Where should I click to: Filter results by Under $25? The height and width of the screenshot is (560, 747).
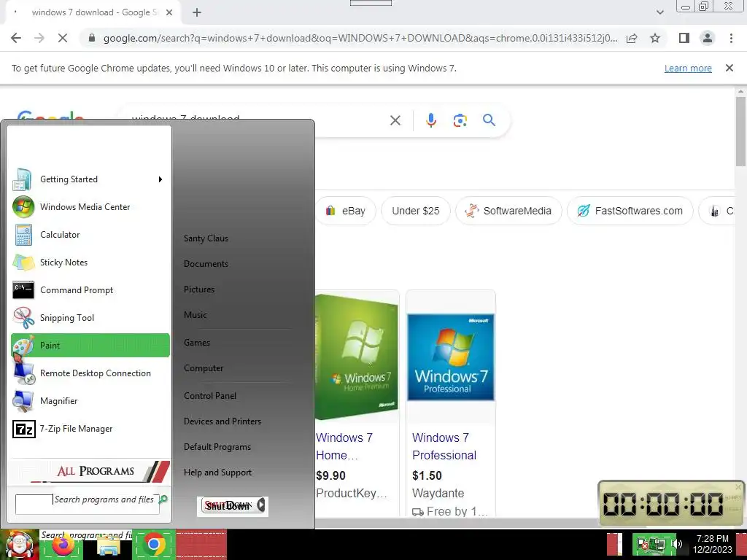click(415, 211)
